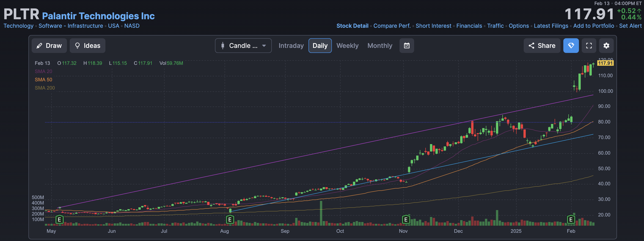Open the calendar date range icon
The width and height of the screenshot is (644, 241).
click(x=407, y=46)
